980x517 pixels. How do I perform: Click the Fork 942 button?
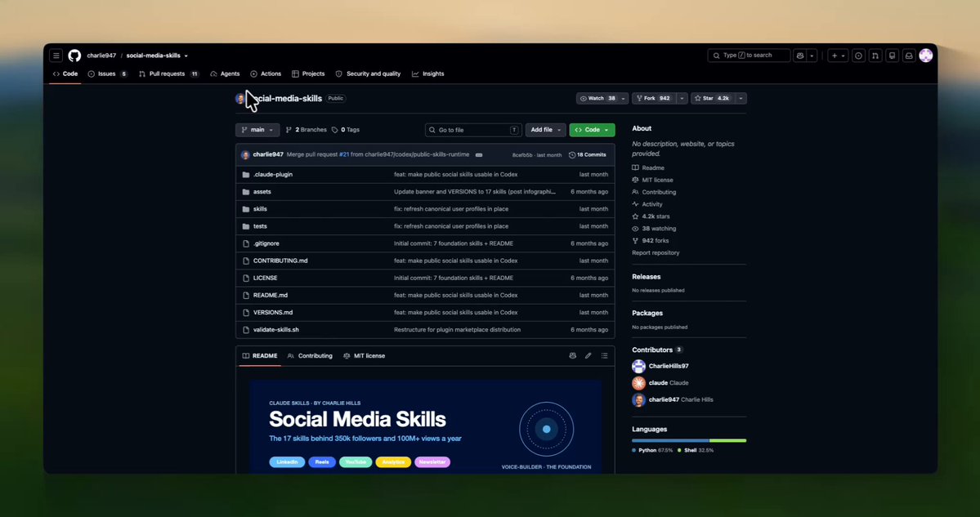tap(654, 98)
